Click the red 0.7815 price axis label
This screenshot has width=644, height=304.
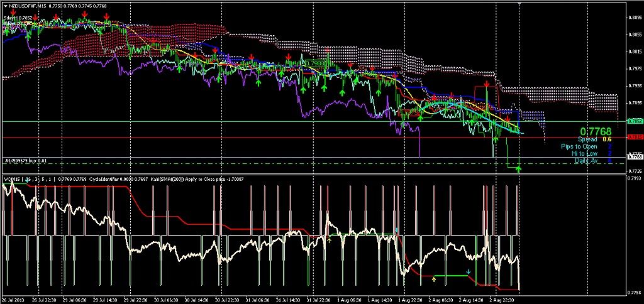tap(635, 137)
